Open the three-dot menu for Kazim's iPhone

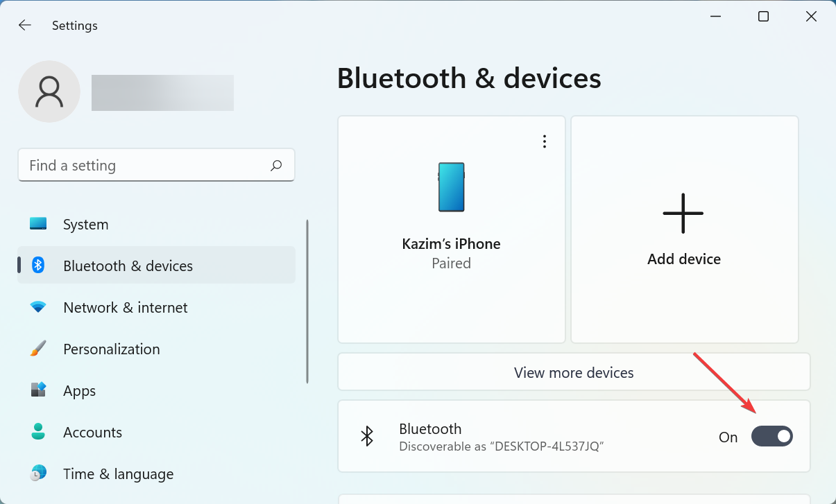544,141
